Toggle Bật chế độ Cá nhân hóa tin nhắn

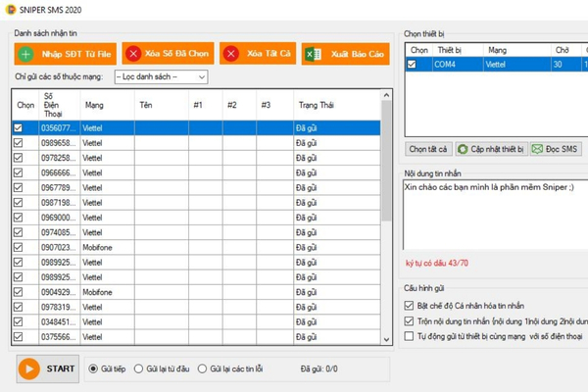coord(410,305)
